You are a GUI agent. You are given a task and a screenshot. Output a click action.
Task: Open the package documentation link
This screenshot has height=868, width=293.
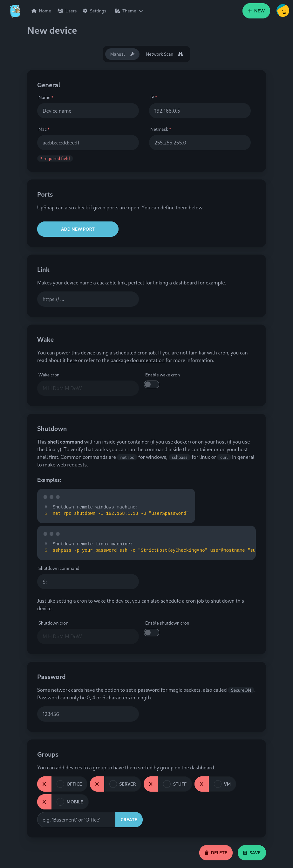(137, 360)
